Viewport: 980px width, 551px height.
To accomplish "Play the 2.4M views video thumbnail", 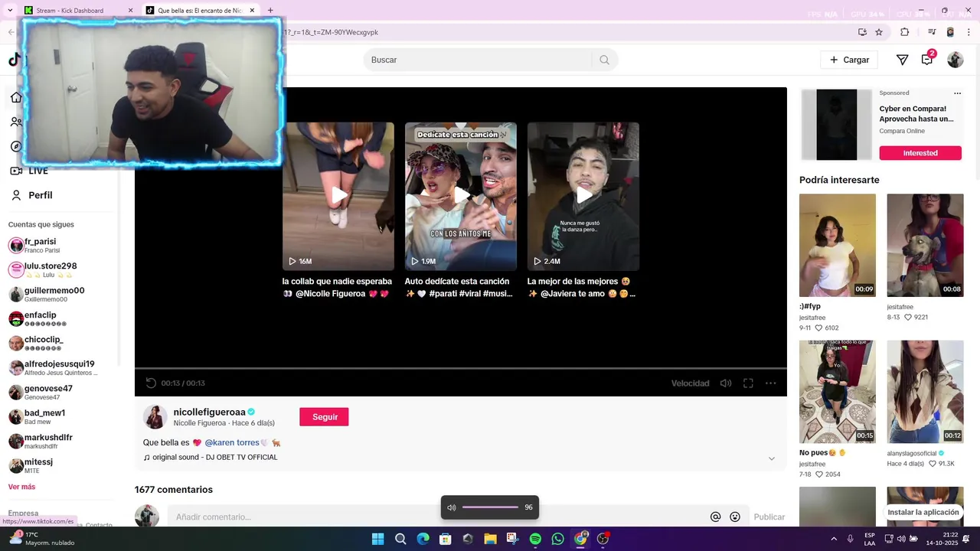I will (583, 196).
